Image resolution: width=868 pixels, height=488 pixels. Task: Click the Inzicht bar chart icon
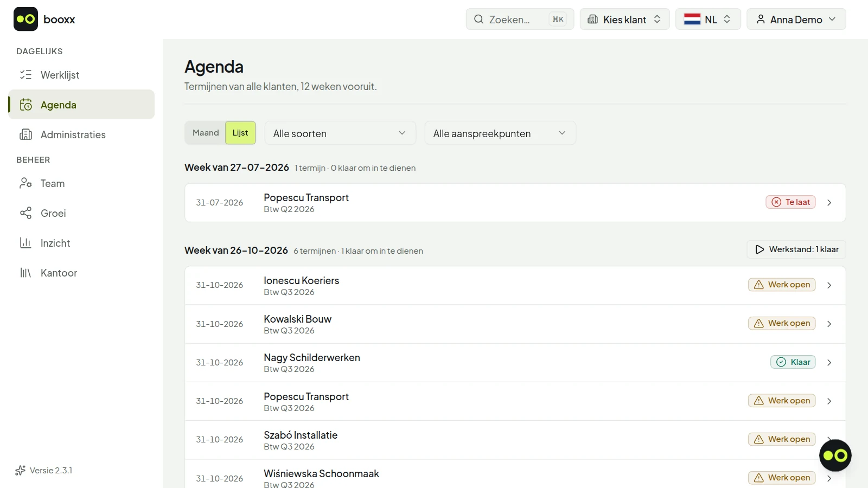(x=25, y=243)
